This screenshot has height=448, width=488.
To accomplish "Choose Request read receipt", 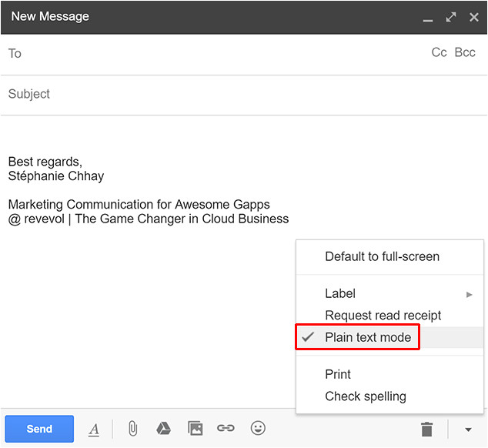I will [389, 316].
